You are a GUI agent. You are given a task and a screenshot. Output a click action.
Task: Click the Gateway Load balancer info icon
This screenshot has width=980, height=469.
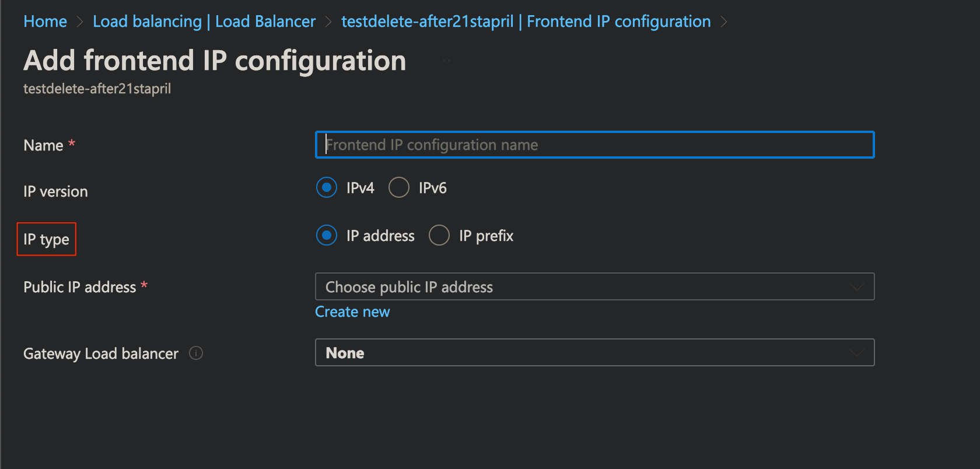196,353
